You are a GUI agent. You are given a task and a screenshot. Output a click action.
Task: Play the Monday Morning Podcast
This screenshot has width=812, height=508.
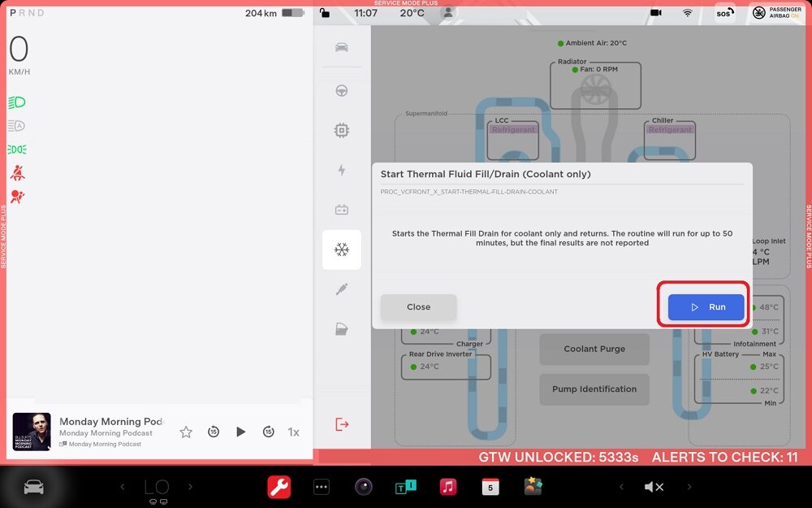coord(240,432)
